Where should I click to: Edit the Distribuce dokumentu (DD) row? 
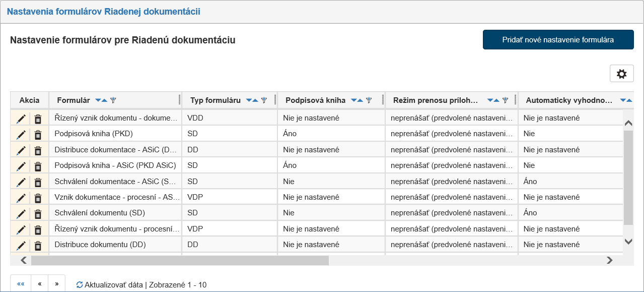coord(21,245)
